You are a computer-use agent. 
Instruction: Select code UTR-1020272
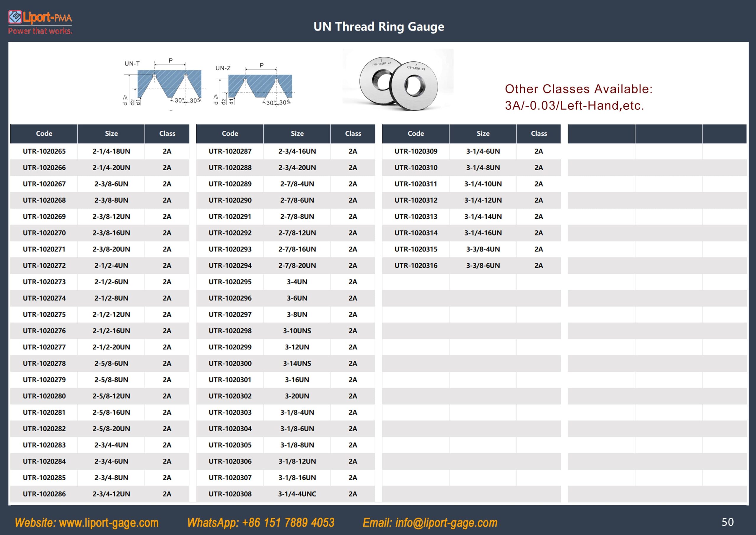pos(44,265)
